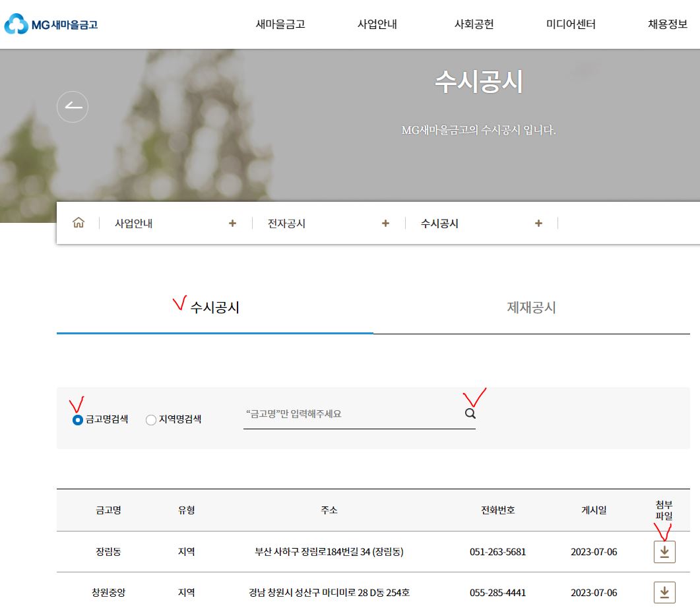Open the 채용정보 menu
The image size is (700, 608).
[667, 24]
